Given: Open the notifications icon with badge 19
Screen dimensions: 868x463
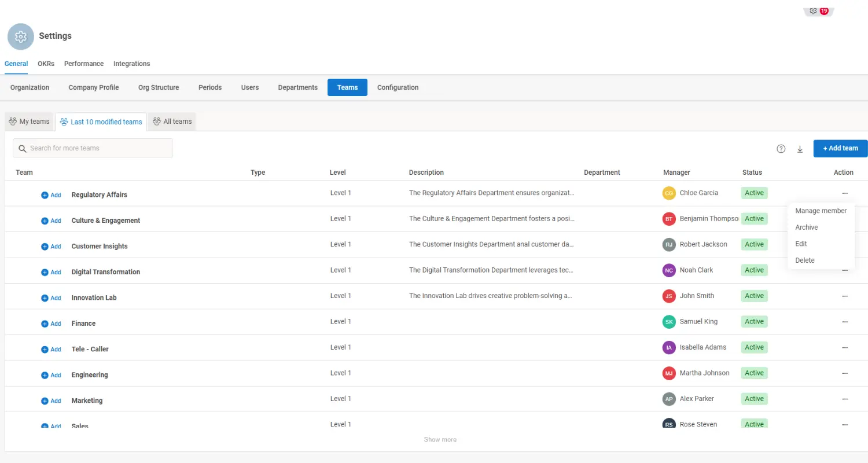Looking at the screenshot, I should 818,11.
